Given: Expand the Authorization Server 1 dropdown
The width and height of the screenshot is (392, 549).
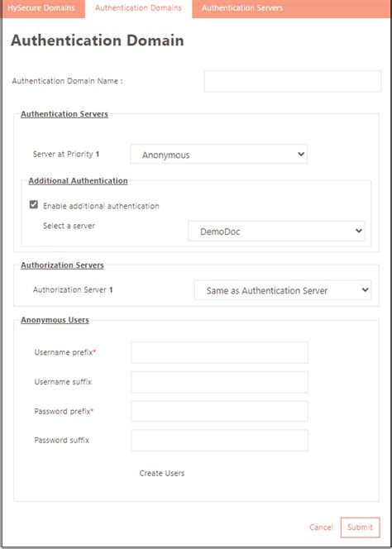Looking at the screenshot, I should point(283,290).
